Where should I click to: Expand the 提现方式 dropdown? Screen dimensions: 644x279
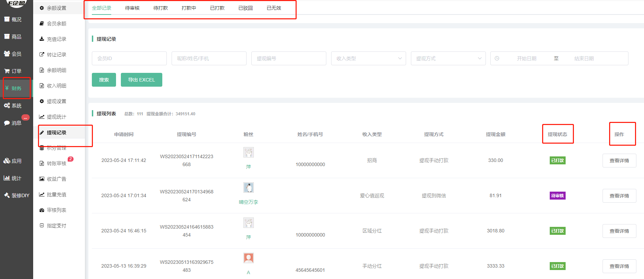pos(448,58)
